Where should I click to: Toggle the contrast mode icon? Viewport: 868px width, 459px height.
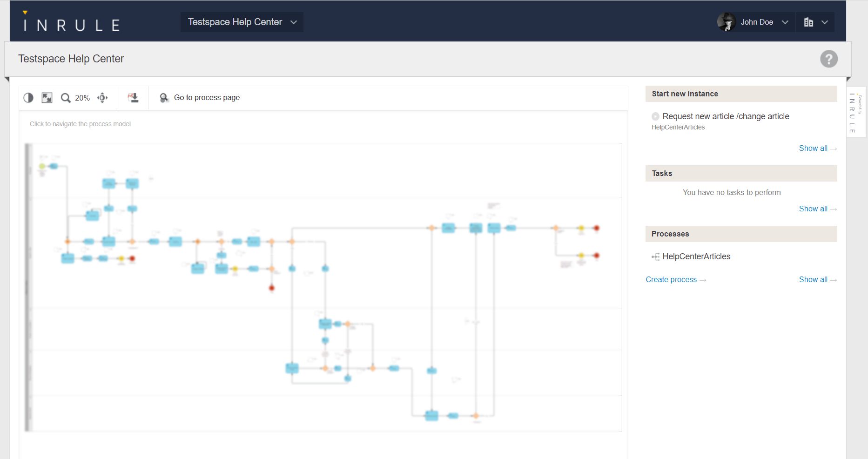pyautogui.click(x=28, y=98)
